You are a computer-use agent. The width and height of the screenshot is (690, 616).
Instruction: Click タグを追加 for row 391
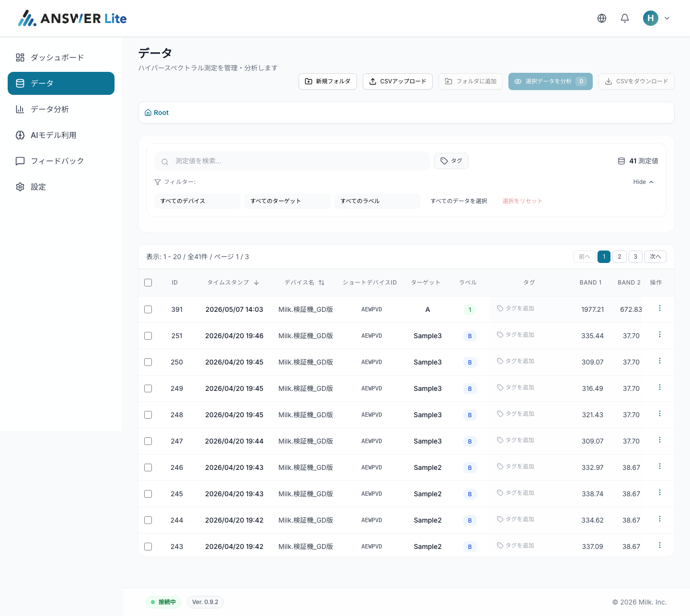tap(516, 308)
